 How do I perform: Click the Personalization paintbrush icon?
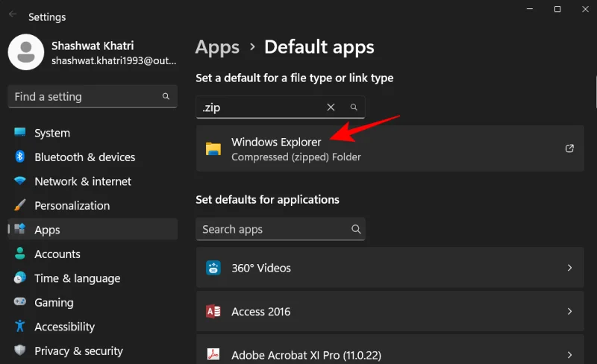[20, 205]
